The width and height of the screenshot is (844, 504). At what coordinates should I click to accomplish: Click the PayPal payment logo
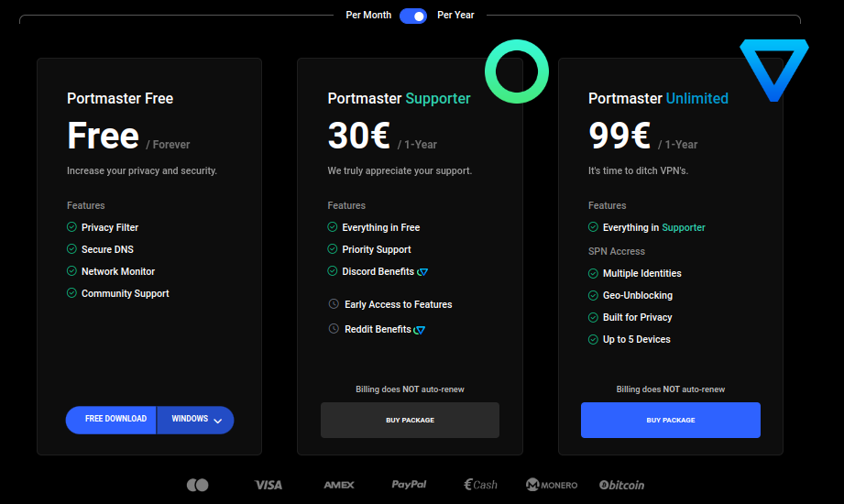coord(409,485)
